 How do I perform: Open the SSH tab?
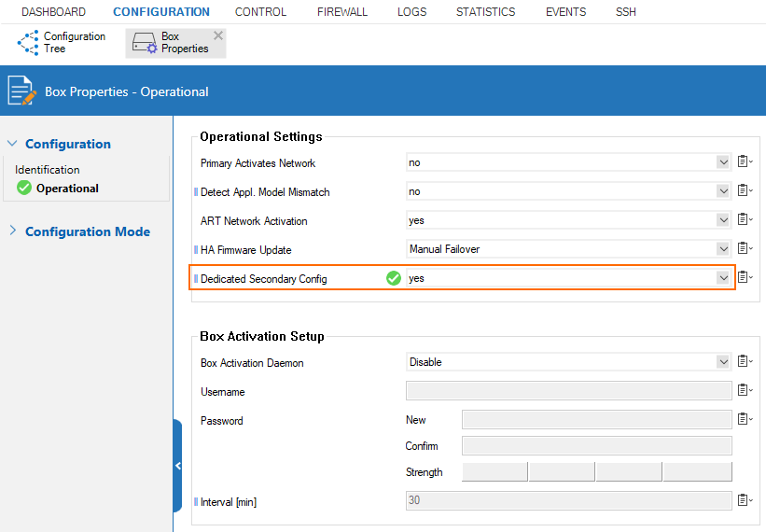(626, 12)
